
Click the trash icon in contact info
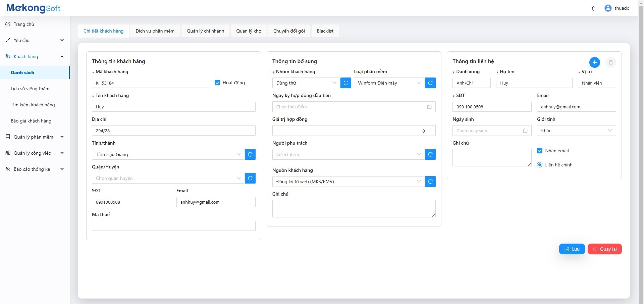[610, 62]
